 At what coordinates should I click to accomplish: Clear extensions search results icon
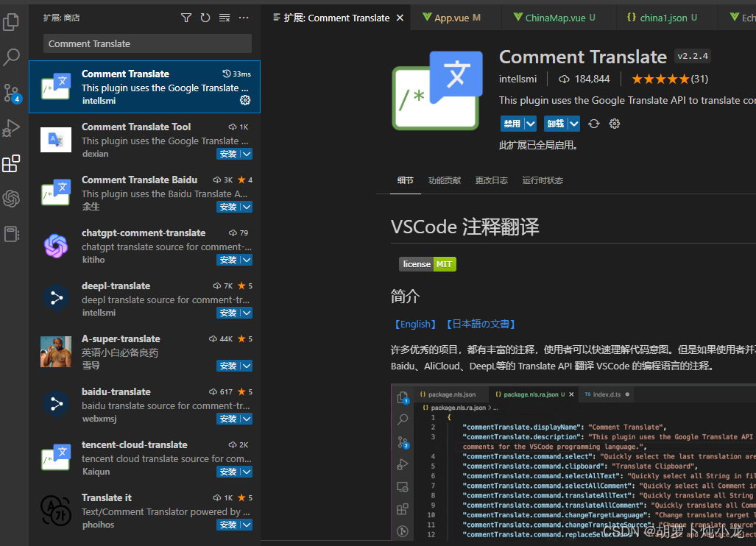click(x=225, y=18)
